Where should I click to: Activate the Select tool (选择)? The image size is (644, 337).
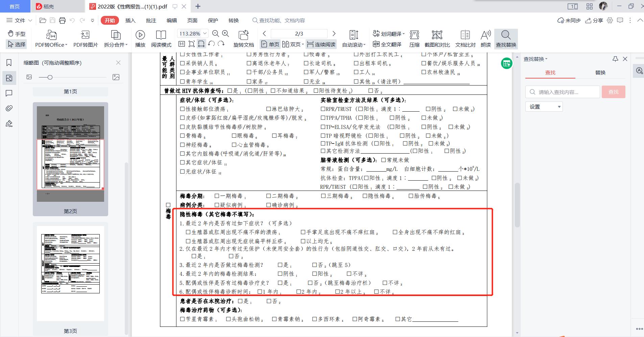point(17,44)
